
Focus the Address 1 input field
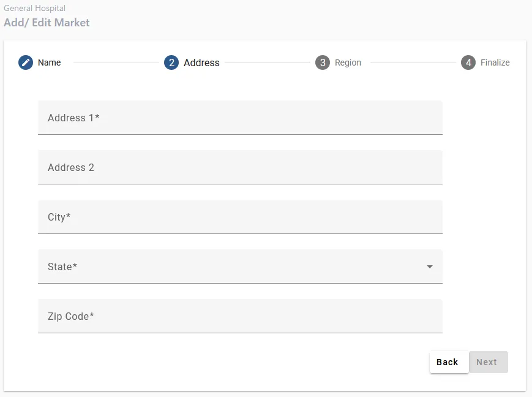click(x=240, y=118)
